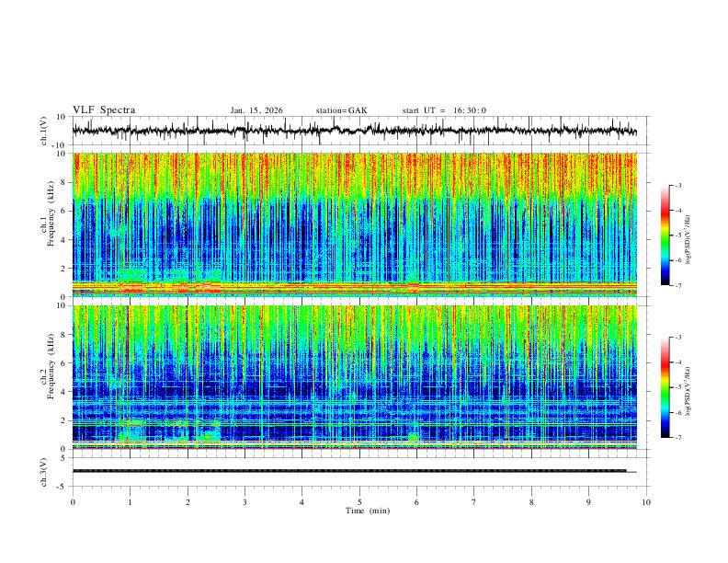Click the "-7" tick on the ch.1 color bar

pos(677,285)
